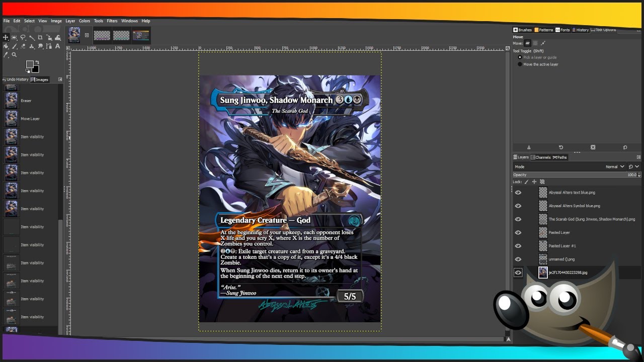Open the layer Mode dropdown
The height and width of the screenshot is (362, 644).
pyautogui.click(x=570, y=166)
